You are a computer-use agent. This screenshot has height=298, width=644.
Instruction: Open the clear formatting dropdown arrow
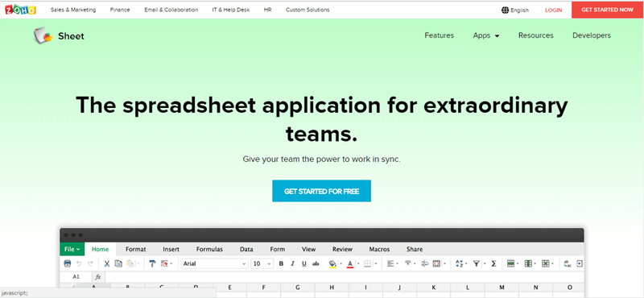click(171, 264)
